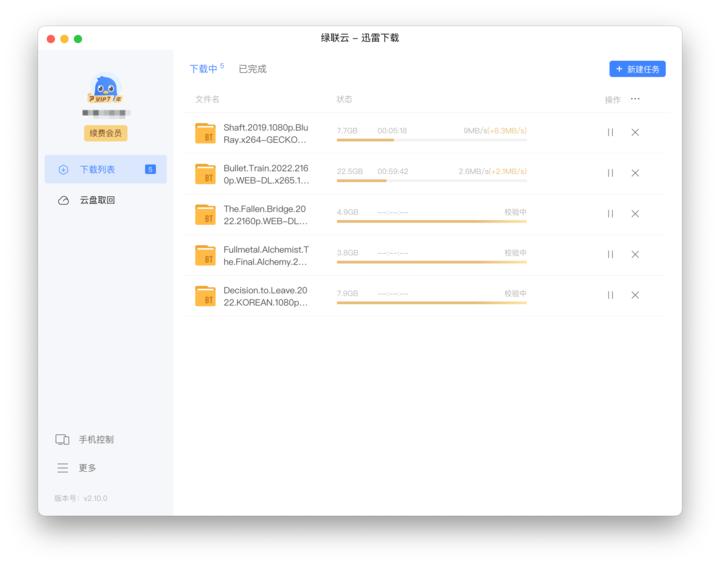The height and width of the screenshot is (566, 720).
Task: Click the phone control device icon
Action: [62, 439]
